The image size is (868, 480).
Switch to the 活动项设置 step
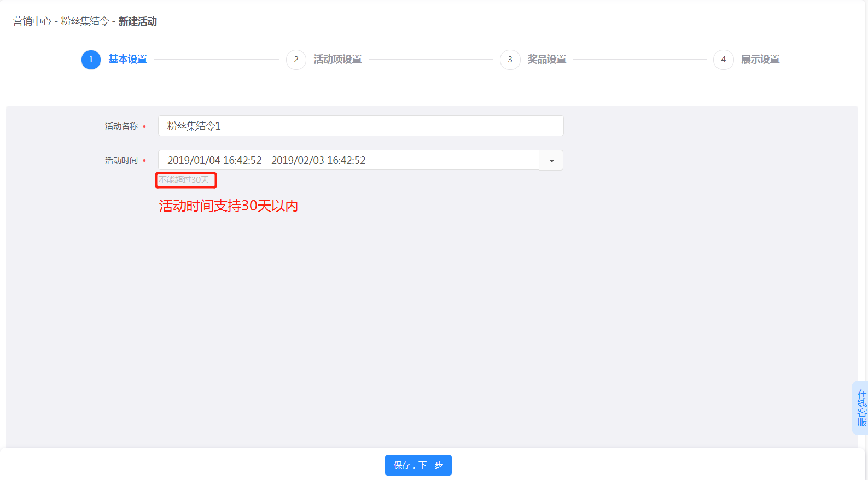click(337, 60)
